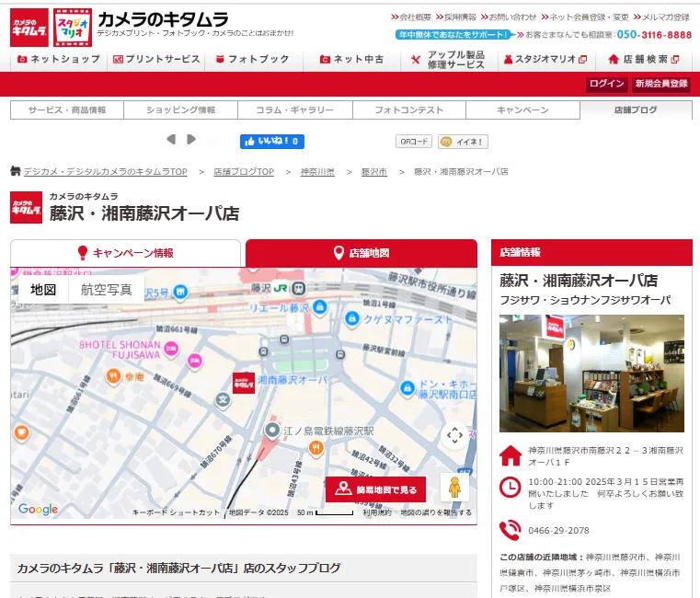This screenshot has height=598, width=700.
Task: Click the Street View pegman icon
Action: tap(454, 488)
